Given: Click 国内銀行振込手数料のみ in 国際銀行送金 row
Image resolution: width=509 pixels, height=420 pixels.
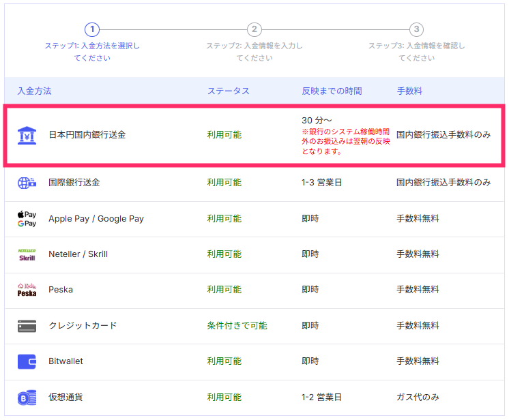Looking at the screenshot, I should (443, 183).
